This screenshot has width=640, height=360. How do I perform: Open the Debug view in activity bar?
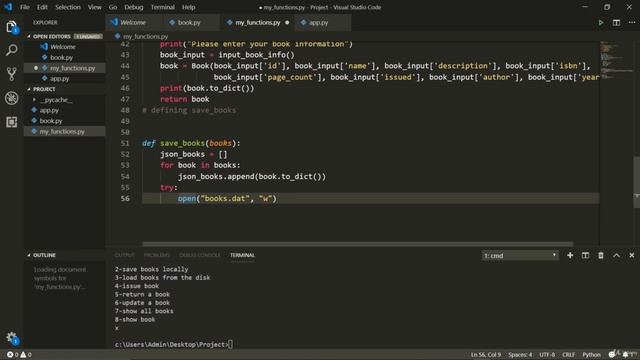11,98
